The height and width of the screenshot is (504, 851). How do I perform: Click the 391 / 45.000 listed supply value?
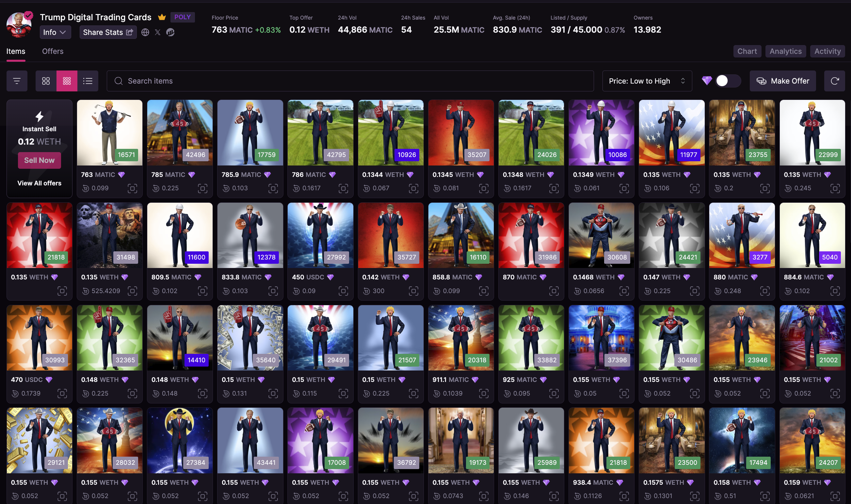coord(576,30)
